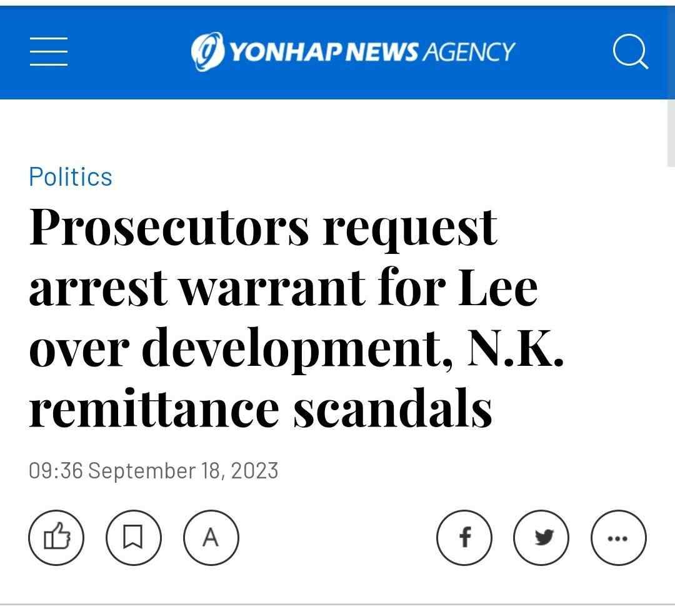Click the divider line below the share buttons
675x616 pixels.
337,604
